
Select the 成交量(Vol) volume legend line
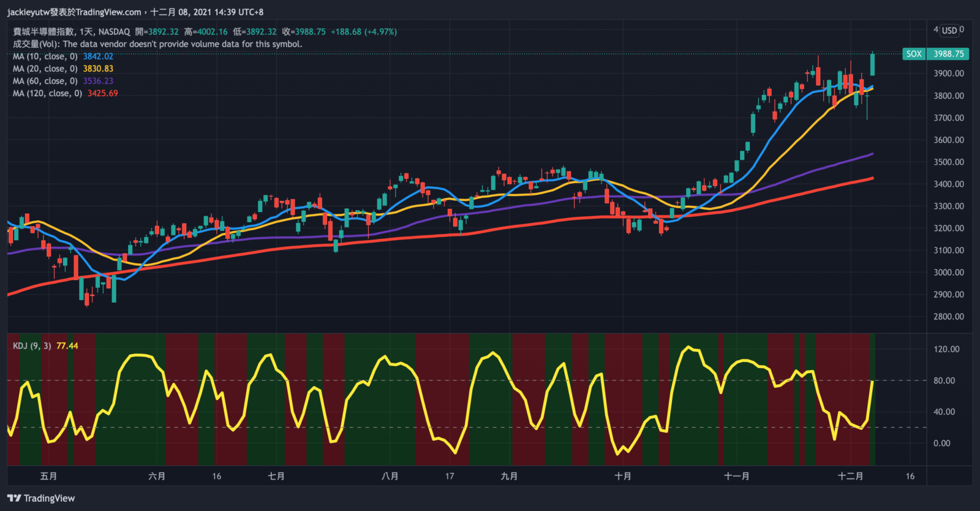click(157, 44)
